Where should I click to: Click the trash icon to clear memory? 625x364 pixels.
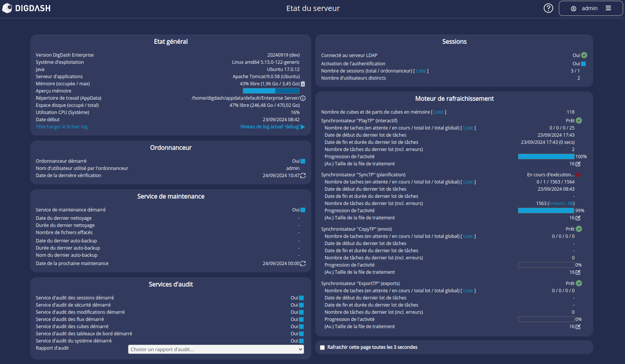(303, 83)
